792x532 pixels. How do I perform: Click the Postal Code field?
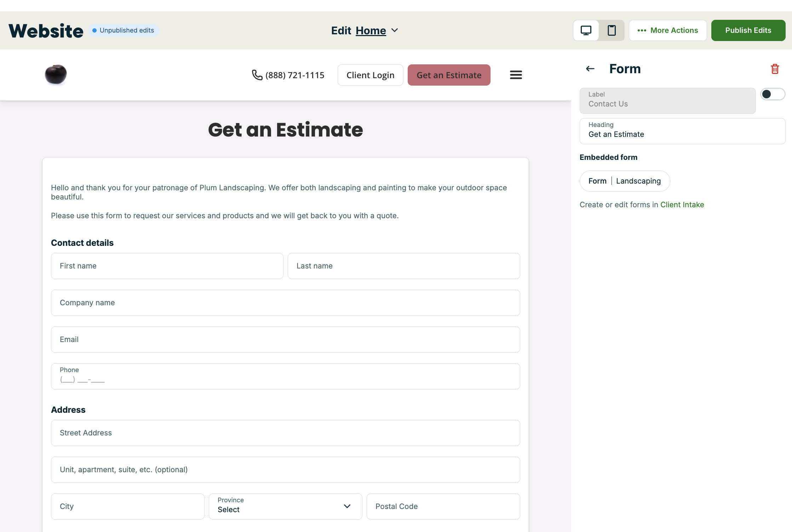(443, 507)
